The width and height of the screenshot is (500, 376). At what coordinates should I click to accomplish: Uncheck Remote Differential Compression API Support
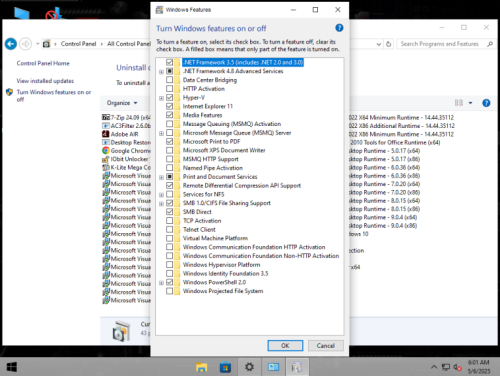pyautogui.click(x=170, y=185)
